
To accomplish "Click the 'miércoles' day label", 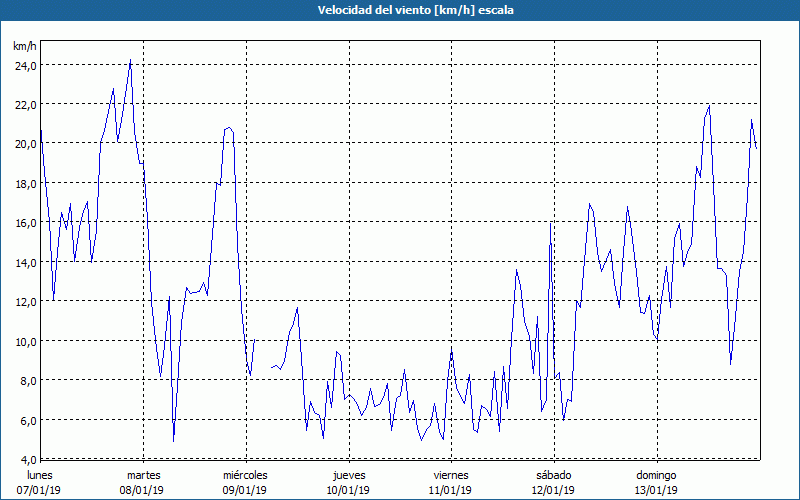I will [x=245, y=475].
